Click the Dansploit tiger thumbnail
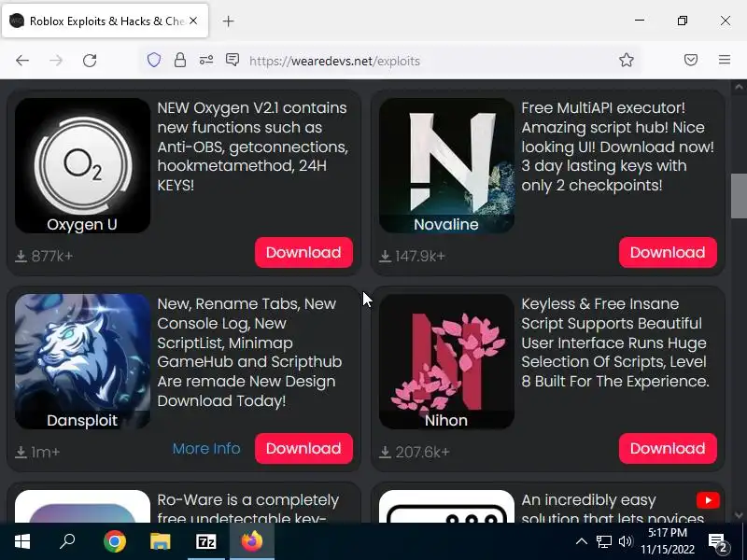The width and height of the screenshot is (747, 560). (x=82, y=361)
